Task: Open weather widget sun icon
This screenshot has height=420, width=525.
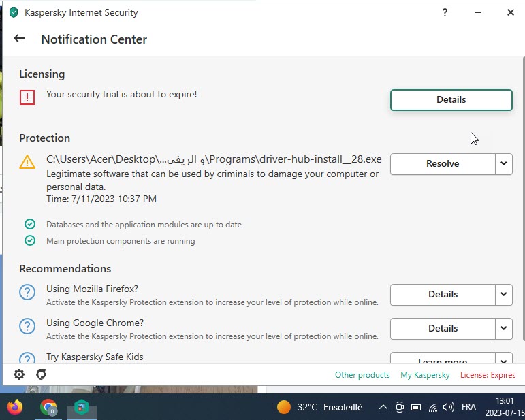Action: 284,407
